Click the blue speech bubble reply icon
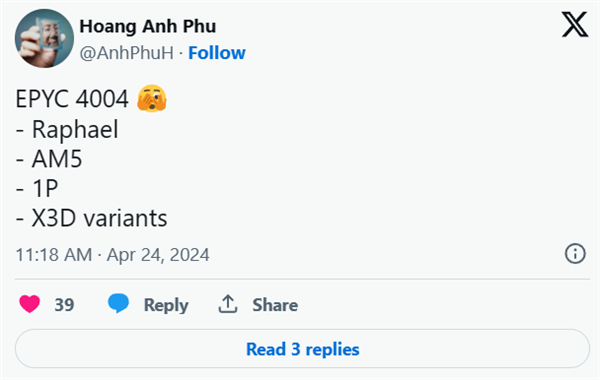This screenshot has height=380, width=600. tap(118, 303)
